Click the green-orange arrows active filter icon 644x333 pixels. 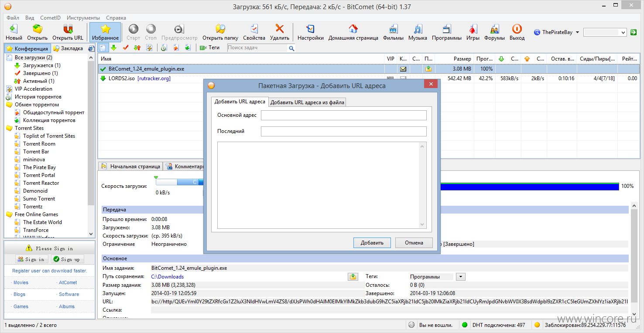point(137,48)
